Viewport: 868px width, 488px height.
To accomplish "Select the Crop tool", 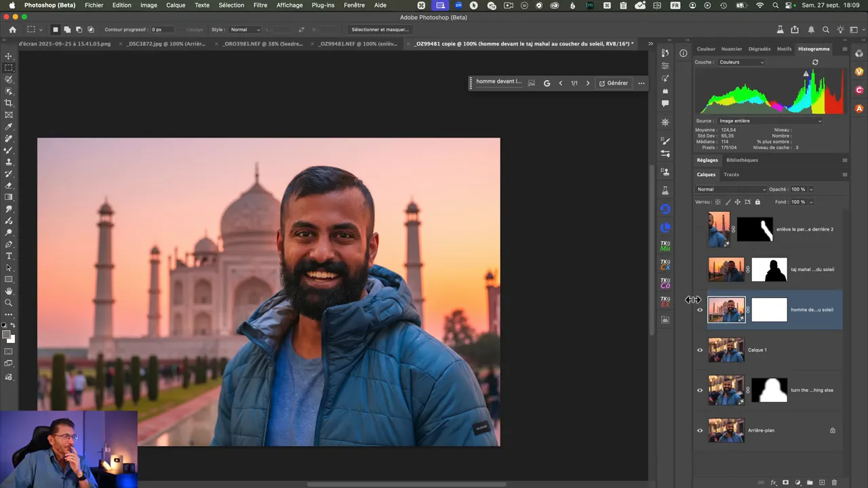I will pyautogui.click(x=9, y=103).
